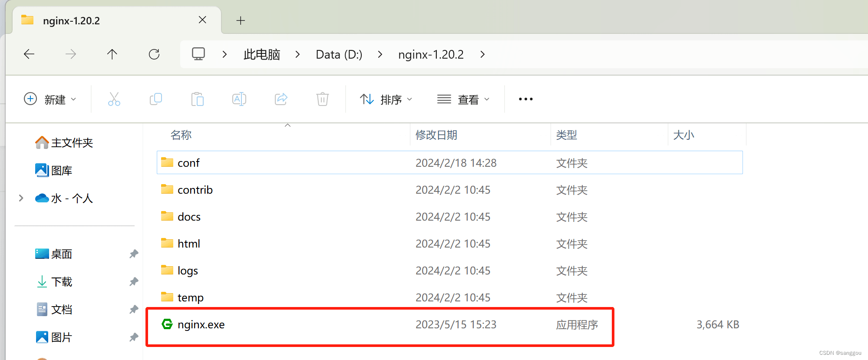Go up one folder level
This screenshot has height=360, width=868.
[x=112, y=54]
